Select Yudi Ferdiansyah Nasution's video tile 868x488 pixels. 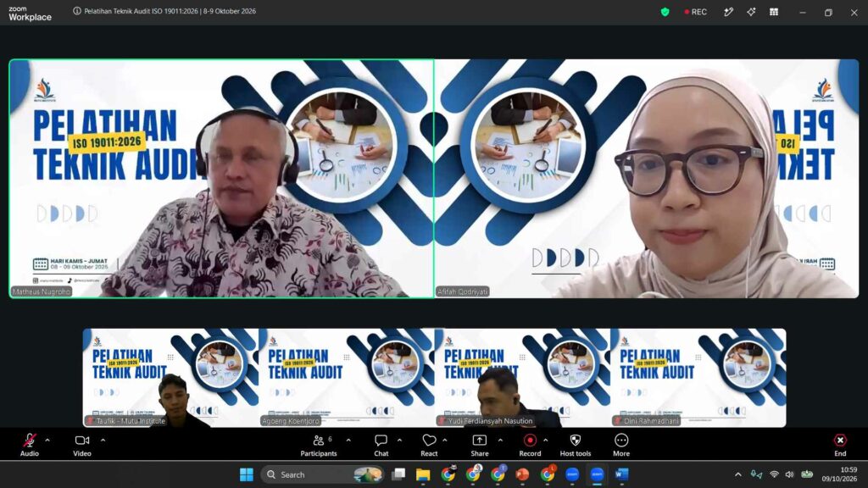[x=522, y=378]
